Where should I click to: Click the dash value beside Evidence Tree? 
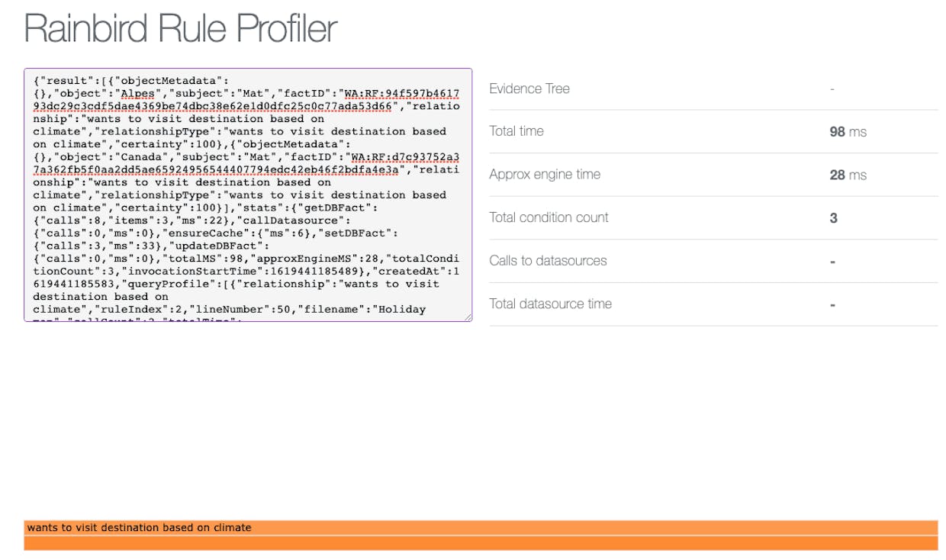click(x=832, y=89)
